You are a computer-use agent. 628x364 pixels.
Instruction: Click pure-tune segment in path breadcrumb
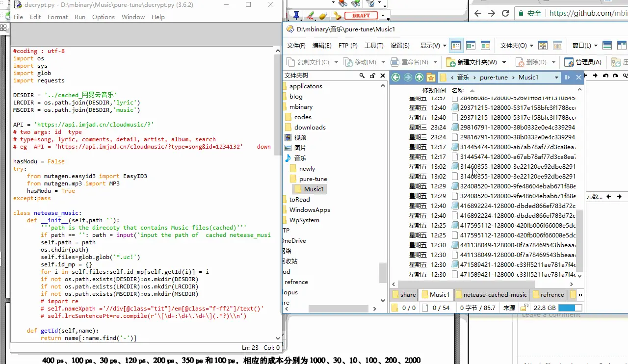point(494,77)
